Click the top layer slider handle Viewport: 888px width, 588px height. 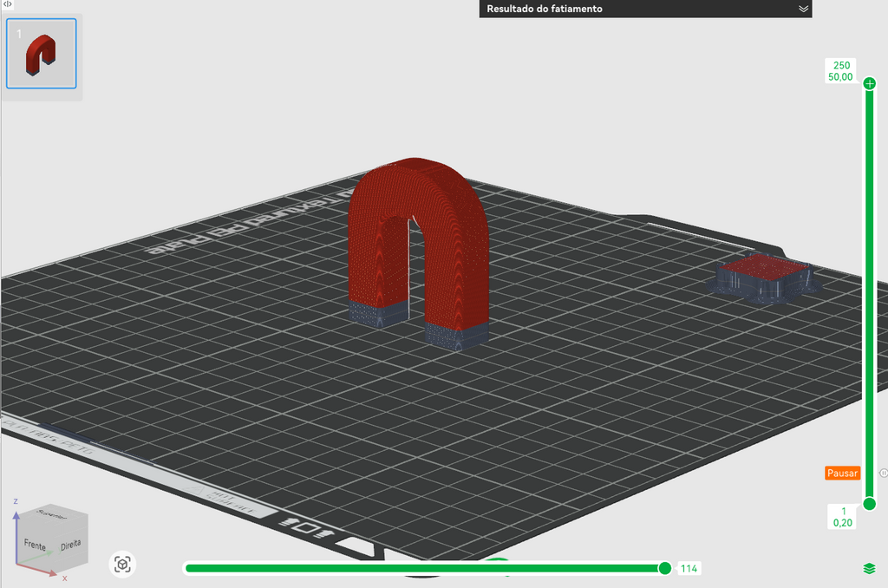[x=869, y=84]
